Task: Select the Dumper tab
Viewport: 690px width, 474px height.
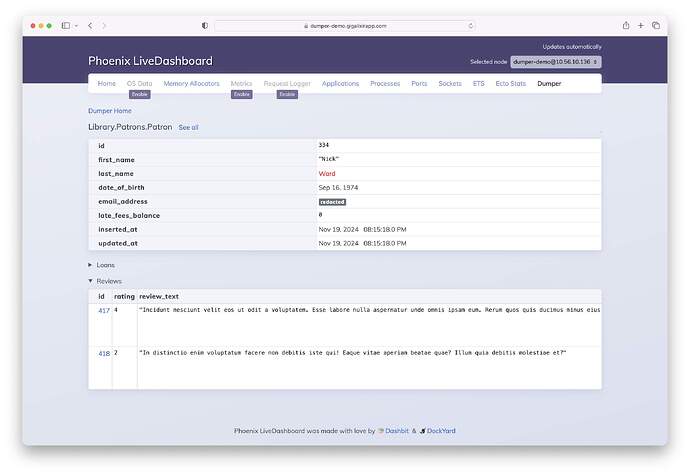Action: coord(549,83)
